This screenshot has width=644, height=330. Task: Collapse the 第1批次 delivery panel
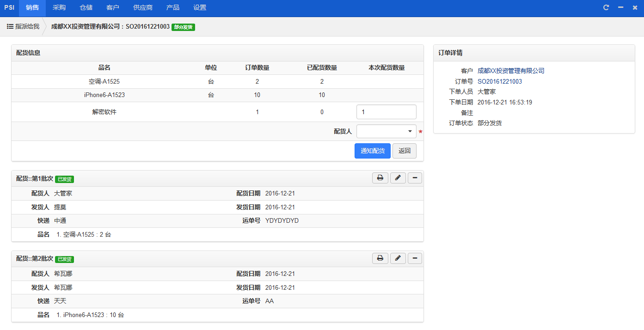coord(415,178)
